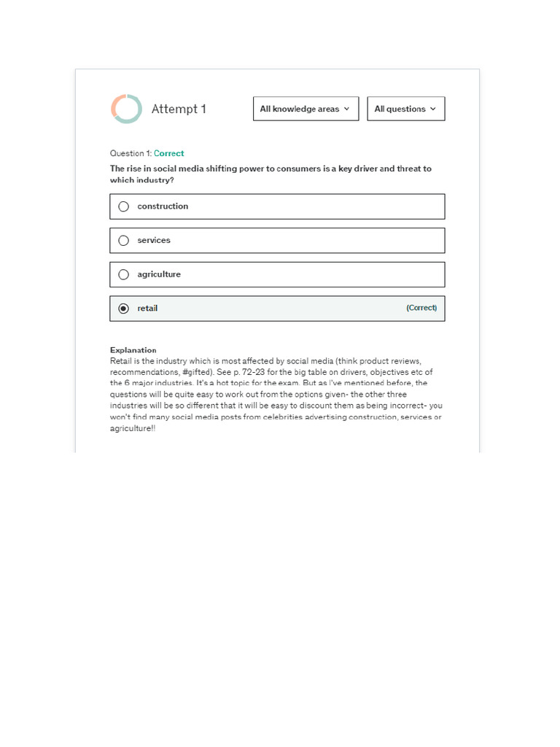Viewport: 560px width, 747px height.
Task: Select the services radio button
Action: (123, 241)
